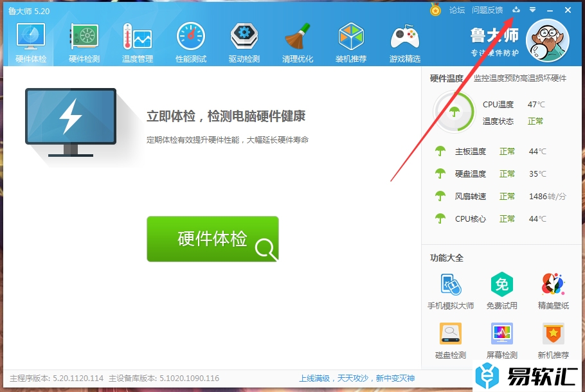Click the 功能大全 section heading
Viewport: 585px width, 392px height.
[447, 258]
